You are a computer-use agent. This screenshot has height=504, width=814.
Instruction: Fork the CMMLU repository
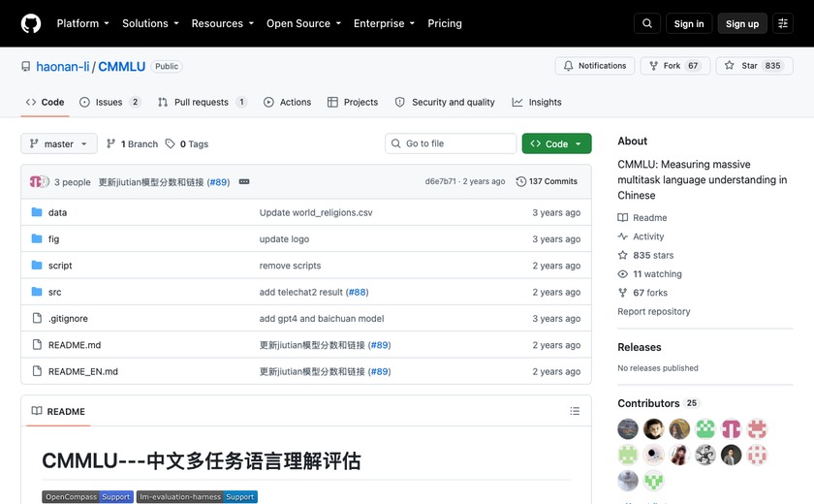(x=674, y=66)
